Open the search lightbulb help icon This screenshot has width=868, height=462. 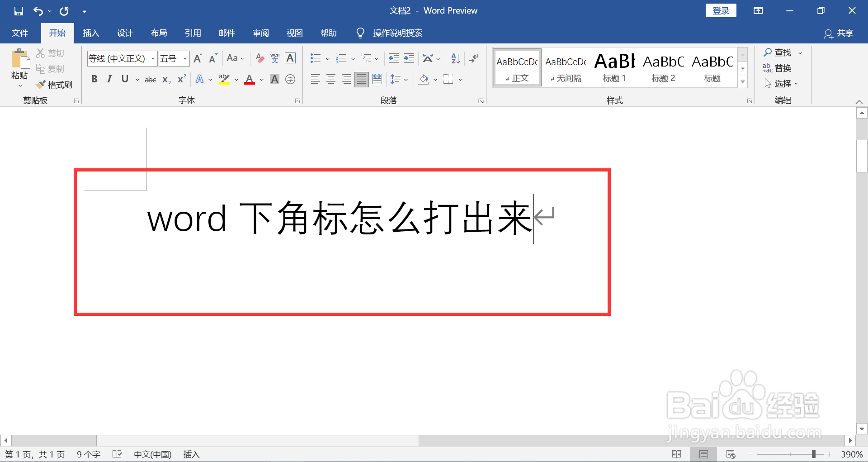[x=360, y=33]
